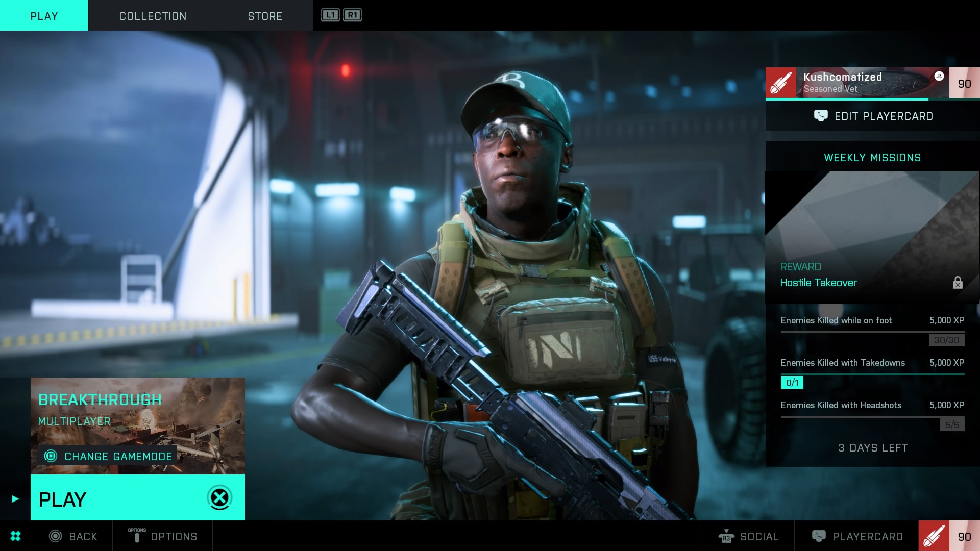Viewport: 980px width, 551px height.
Task: Click the level 90 badge in bottom bar
Action: click(x=964, y=536)
